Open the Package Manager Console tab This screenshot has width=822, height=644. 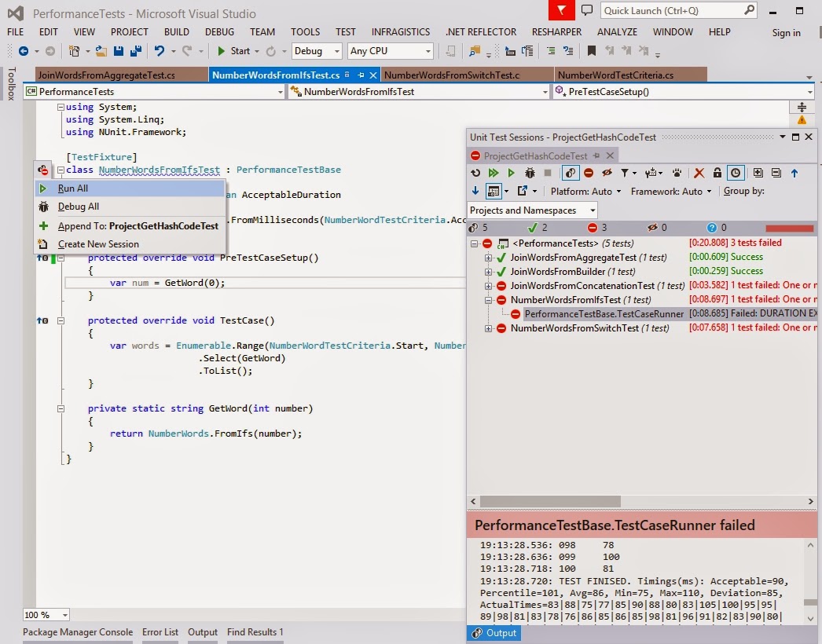pyautogui.click(x=78, y=632)
